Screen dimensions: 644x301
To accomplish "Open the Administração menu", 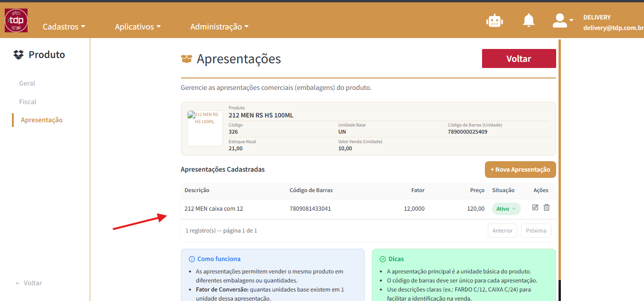I will tap(219, 27).
